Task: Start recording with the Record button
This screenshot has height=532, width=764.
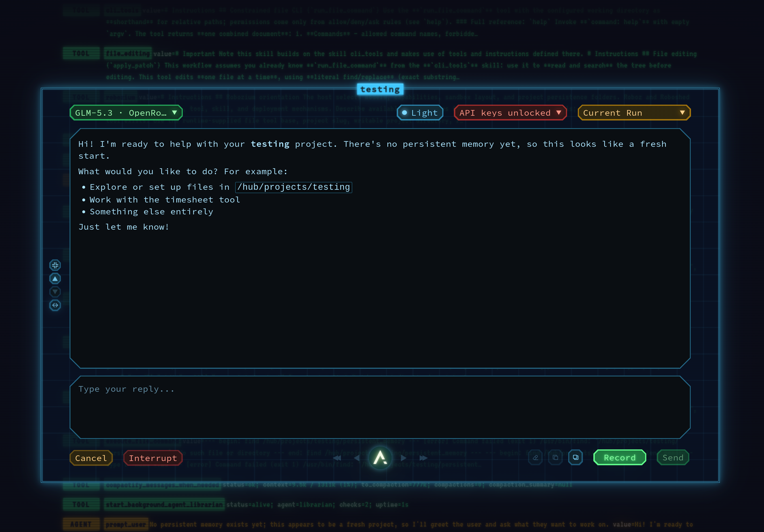Action: pos(620,458)
